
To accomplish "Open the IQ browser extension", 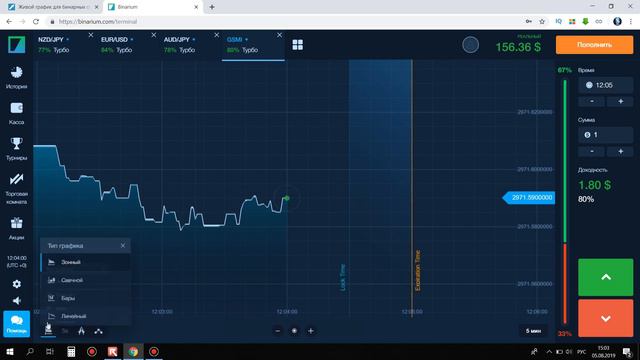I will click(558, 22).
